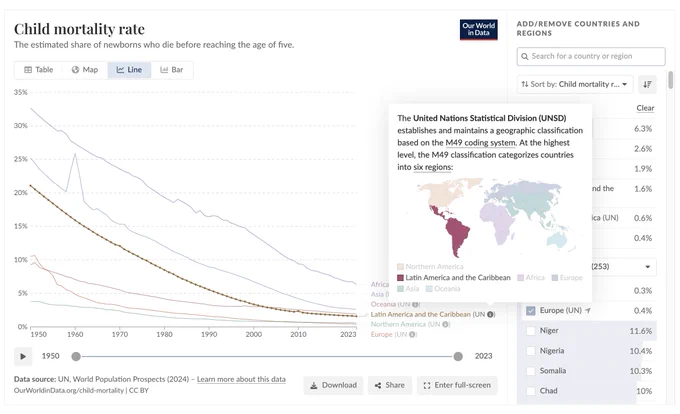Switch to the Table tab
Image resolution: width=680 pixels, height=414 pixels.
(39, 70)
